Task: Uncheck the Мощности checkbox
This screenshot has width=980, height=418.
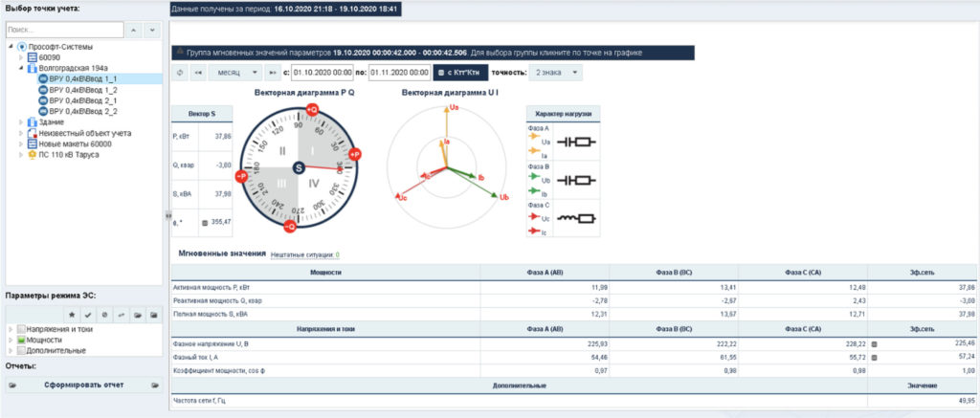Action: (x=21, y=340)
